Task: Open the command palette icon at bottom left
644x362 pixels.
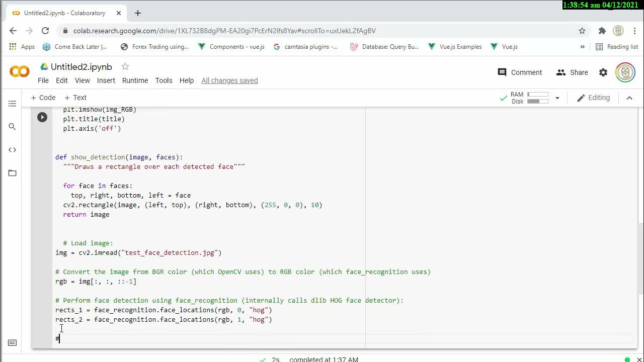Action: tap(13, 343)
